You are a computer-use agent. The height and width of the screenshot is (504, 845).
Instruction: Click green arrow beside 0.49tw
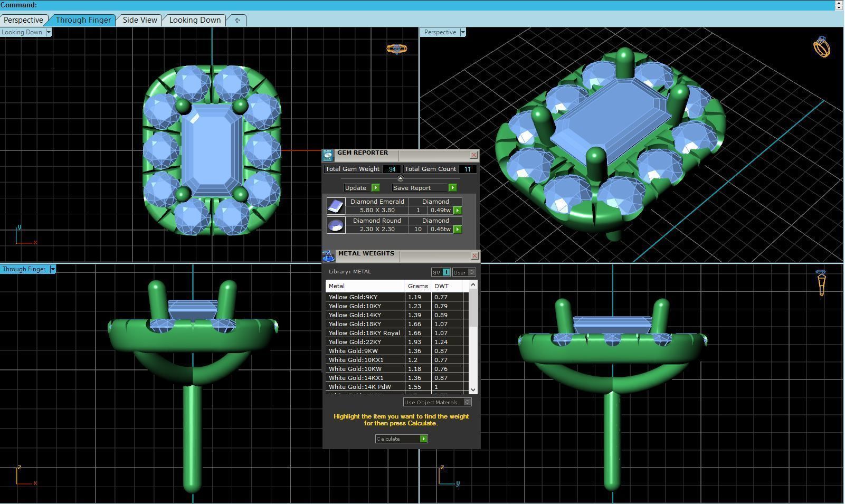pyautogui.click(x=458, y=210)
